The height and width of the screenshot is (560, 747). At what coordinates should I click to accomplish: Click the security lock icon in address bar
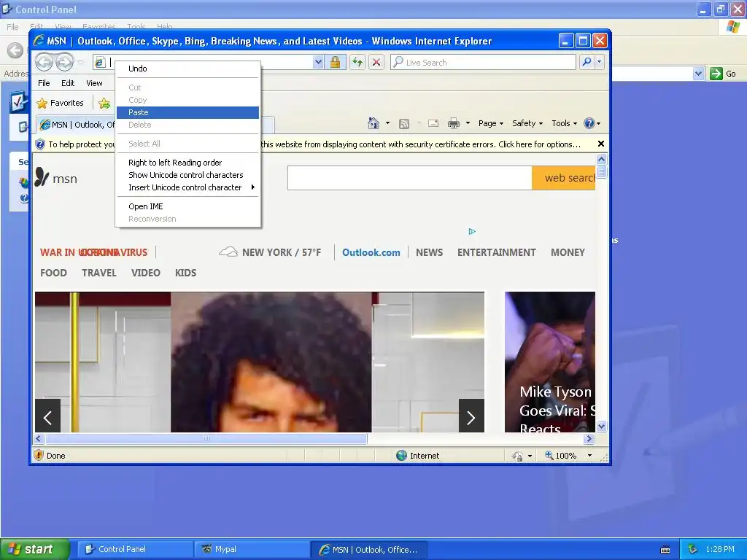(x=336, y=63)
